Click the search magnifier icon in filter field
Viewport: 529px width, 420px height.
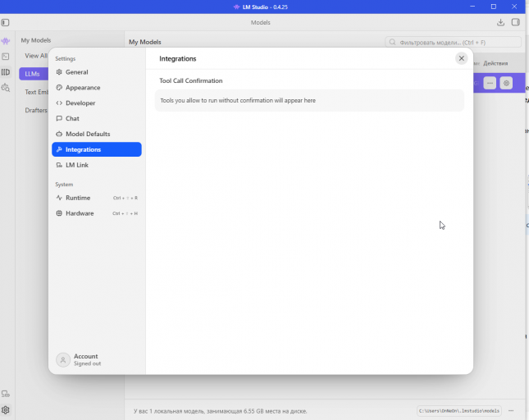pyautogui.click(x=392, y=42)
